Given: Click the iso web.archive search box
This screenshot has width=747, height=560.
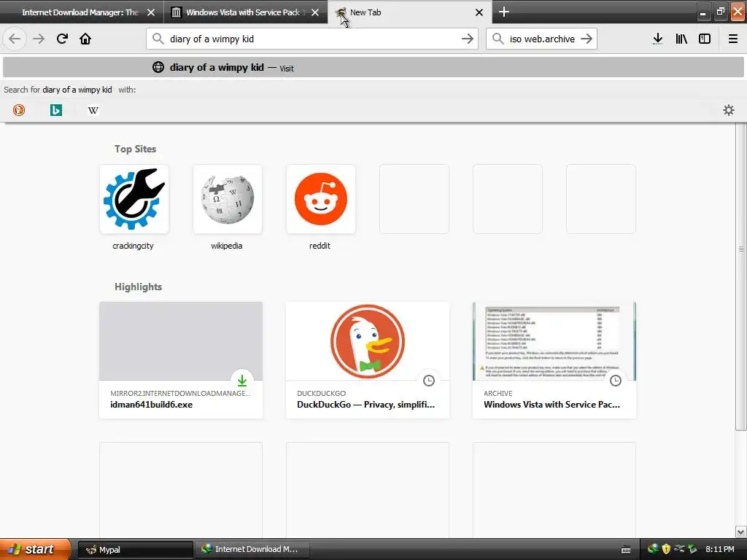Looking at the screenshot, I should [x=542, y=39].
